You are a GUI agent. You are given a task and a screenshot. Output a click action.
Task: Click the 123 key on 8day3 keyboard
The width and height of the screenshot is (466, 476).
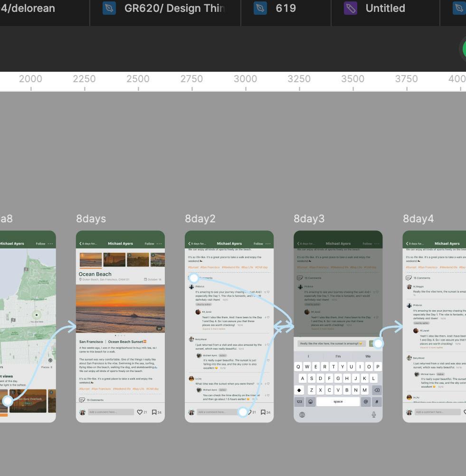coord(299,401)
